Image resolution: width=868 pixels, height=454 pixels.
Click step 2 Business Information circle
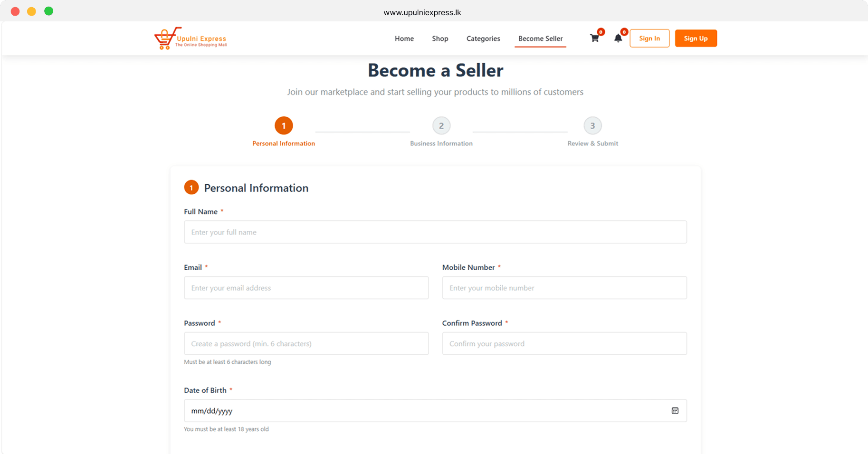(x=441, y=125)
